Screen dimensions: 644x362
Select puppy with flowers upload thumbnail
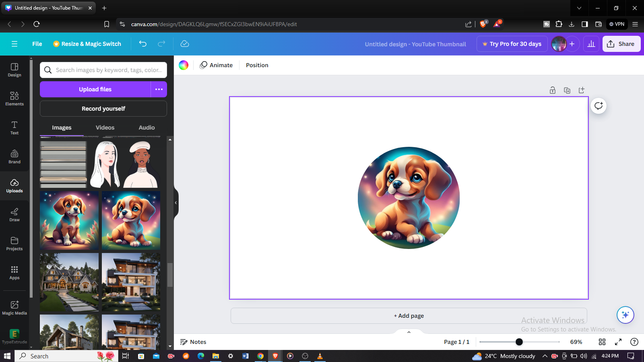tap(69, 220)
